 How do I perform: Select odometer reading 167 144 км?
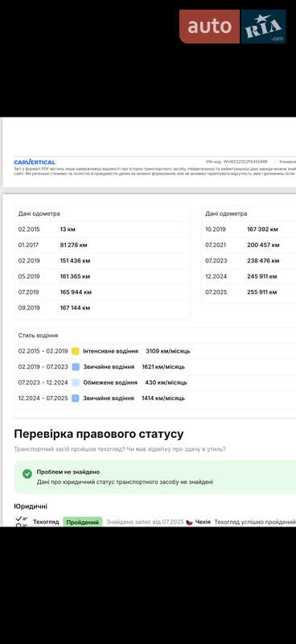coord(75,308)
